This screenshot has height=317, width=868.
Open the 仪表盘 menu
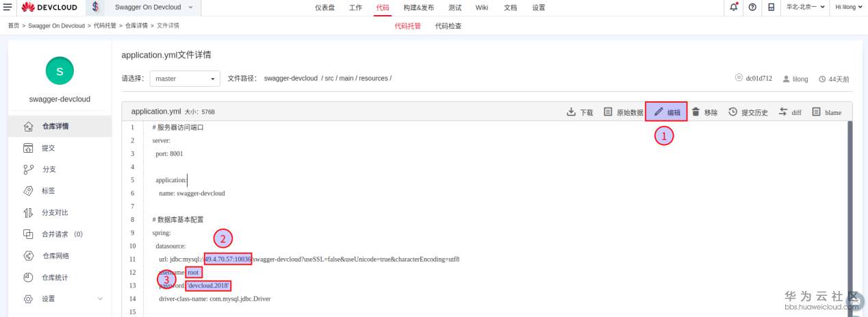point(324,8)
